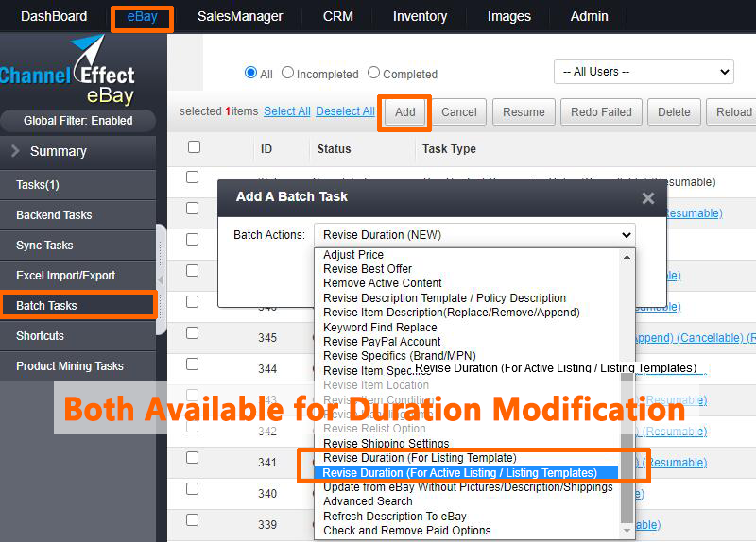Choose Revise PayPal Account option
The width and height of the screenshot is (756, 542).
point(382,342)
